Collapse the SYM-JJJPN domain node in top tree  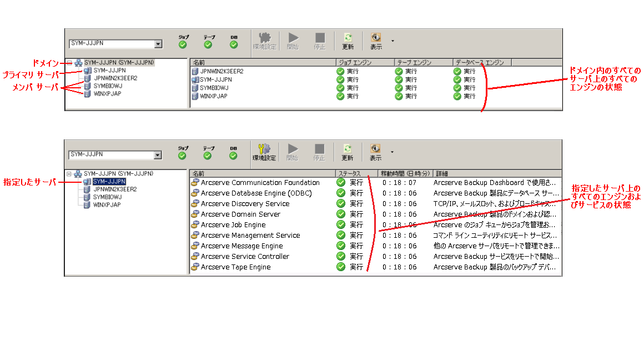(69, 63)
